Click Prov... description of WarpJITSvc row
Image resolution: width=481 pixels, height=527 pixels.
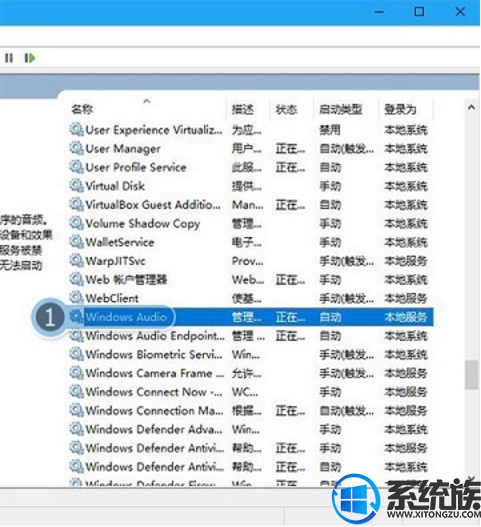[x=247, y=261]
